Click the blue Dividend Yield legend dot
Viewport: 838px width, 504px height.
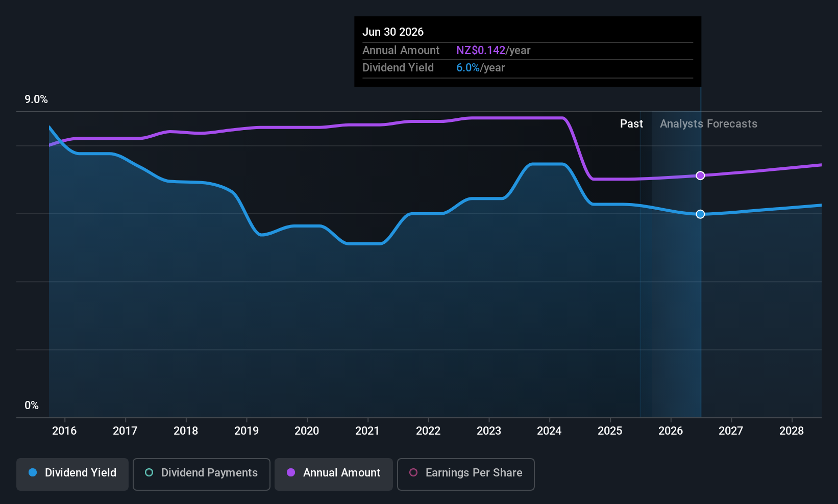(33, 472)
